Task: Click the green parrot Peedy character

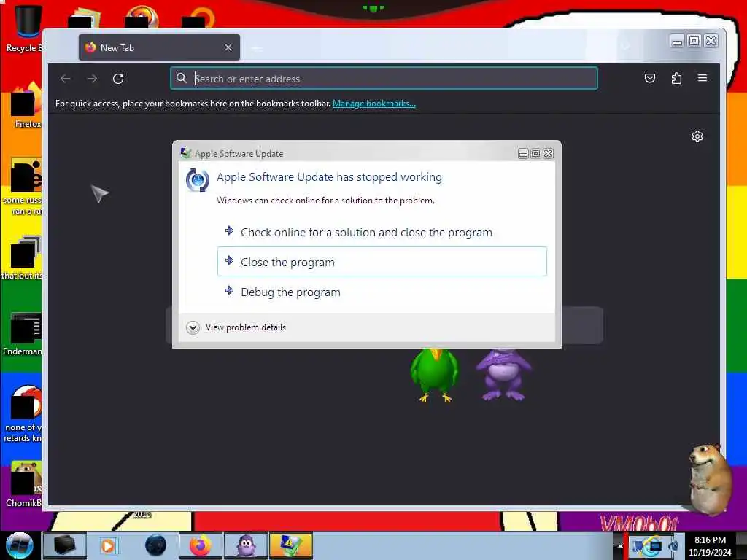Action: click(434, 376)
